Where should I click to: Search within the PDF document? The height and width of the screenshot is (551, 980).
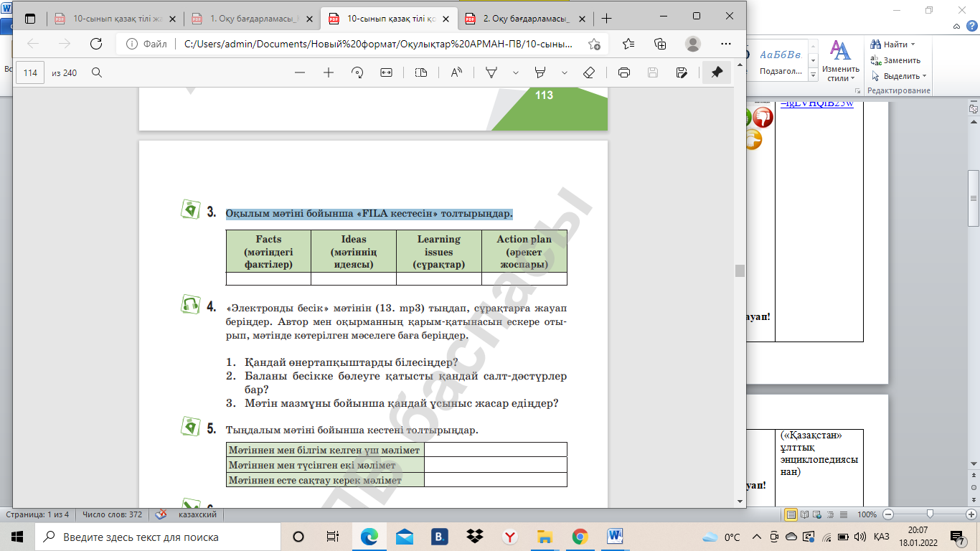coord(97,72)
